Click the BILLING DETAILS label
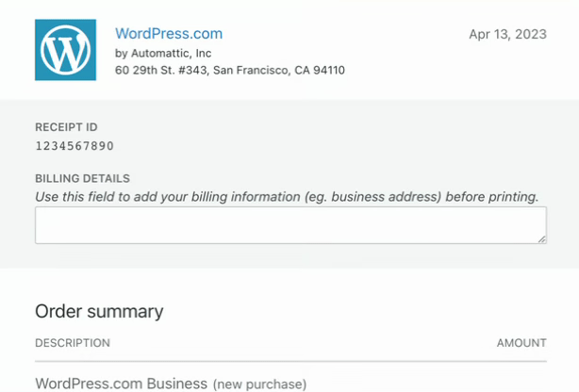This screenshot has width=579, height=392. (x=82, y=178)
